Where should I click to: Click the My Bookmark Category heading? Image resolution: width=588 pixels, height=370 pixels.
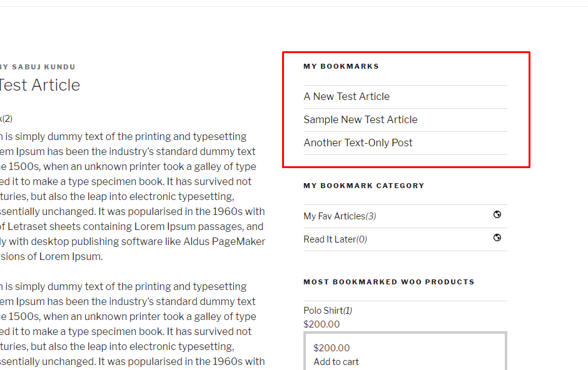(363, 186)
